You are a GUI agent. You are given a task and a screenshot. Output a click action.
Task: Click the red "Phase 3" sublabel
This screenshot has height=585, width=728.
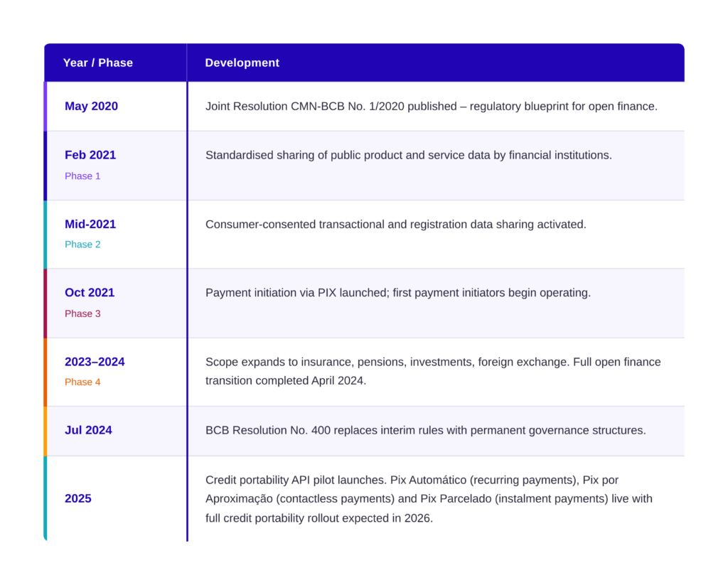click(82, 313)
